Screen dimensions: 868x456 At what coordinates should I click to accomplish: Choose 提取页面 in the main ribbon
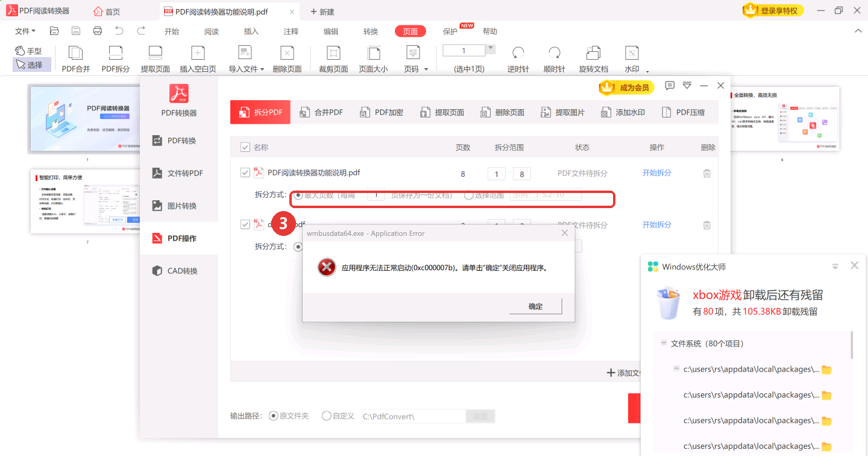[x=156, y=59]
